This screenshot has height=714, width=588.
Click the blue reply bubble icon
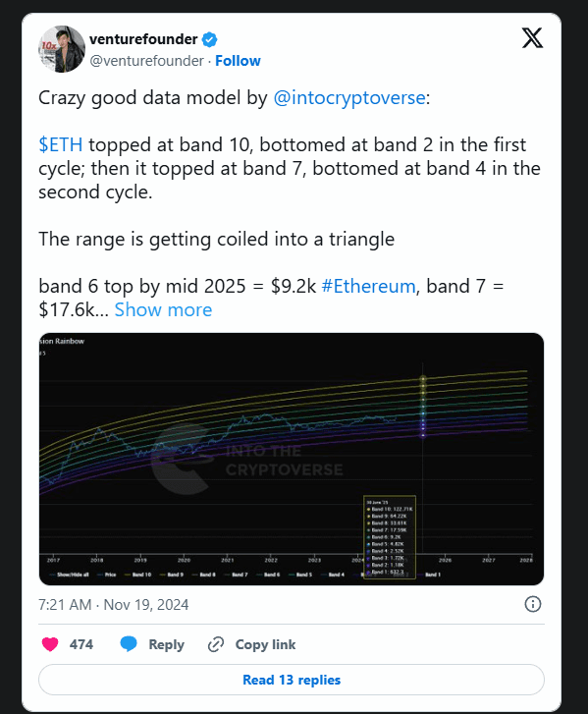(x=129, y=644)
